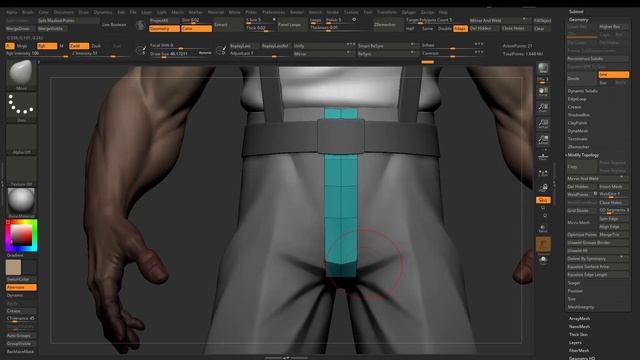The image size is (640, 360).
Task: Click the Split Masked Points button
Action: pos(68,20)
